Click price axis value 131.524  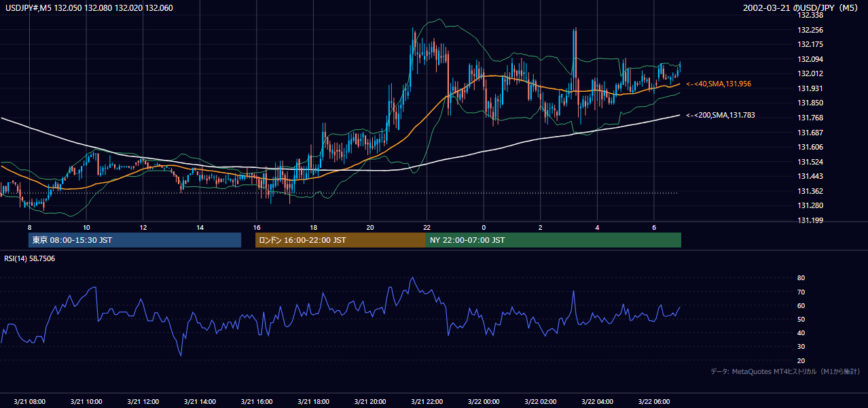click(810, 162)
